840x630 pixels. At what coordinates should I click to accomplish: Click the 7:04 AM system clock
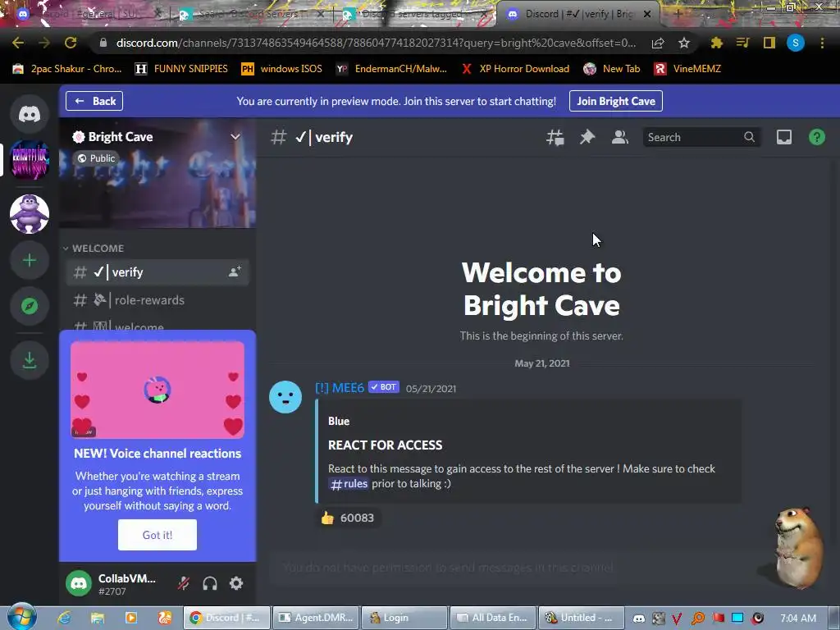click(x=798, y=619)
